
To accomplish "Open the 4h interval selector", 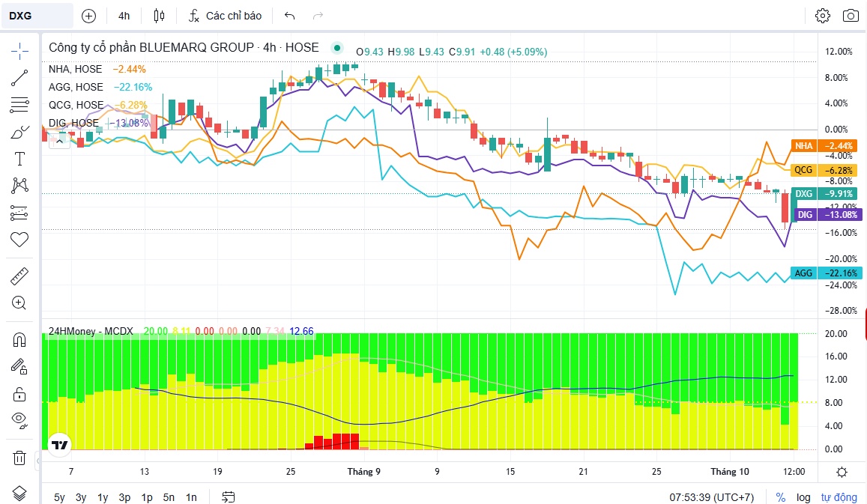I will click(x=124, y=16).
